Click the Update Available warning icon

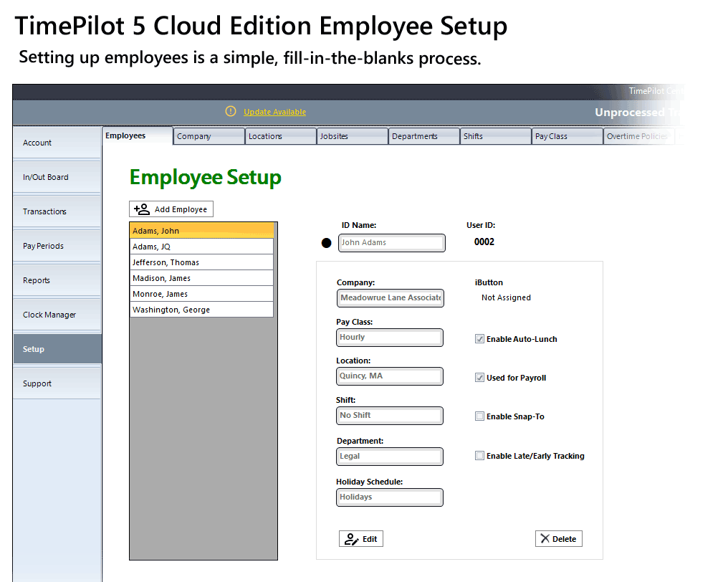click(x=230, y=111)
